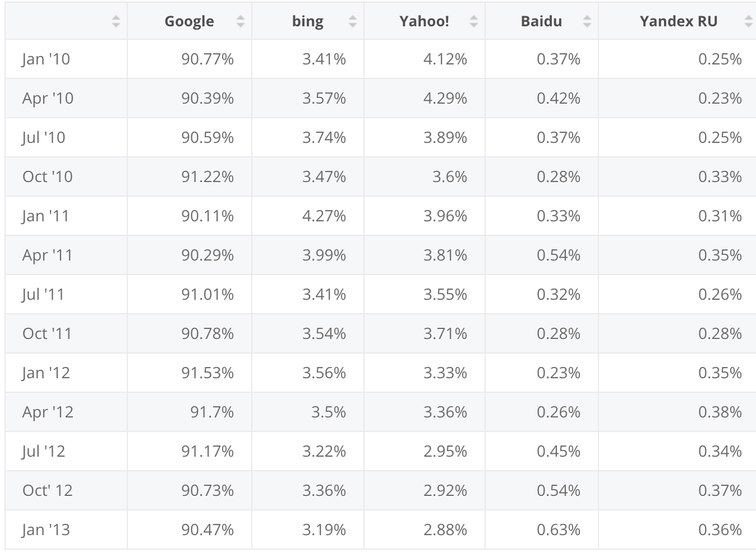The height and width of the screenshot is (557, 756).
Task: Click the bing column sort arrows
Action: (x=353, y=22)
